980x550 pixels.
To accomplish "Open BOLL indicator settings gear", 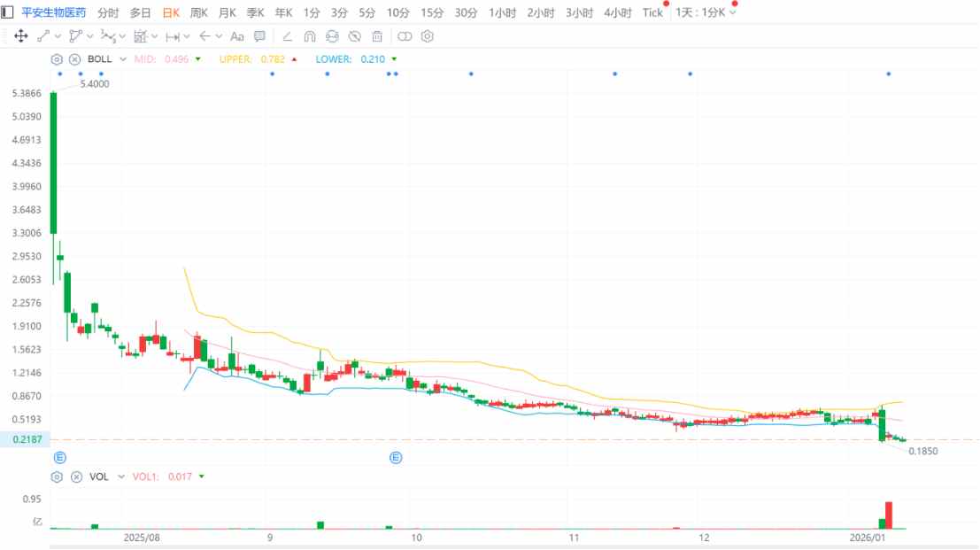I will point(57,59).
